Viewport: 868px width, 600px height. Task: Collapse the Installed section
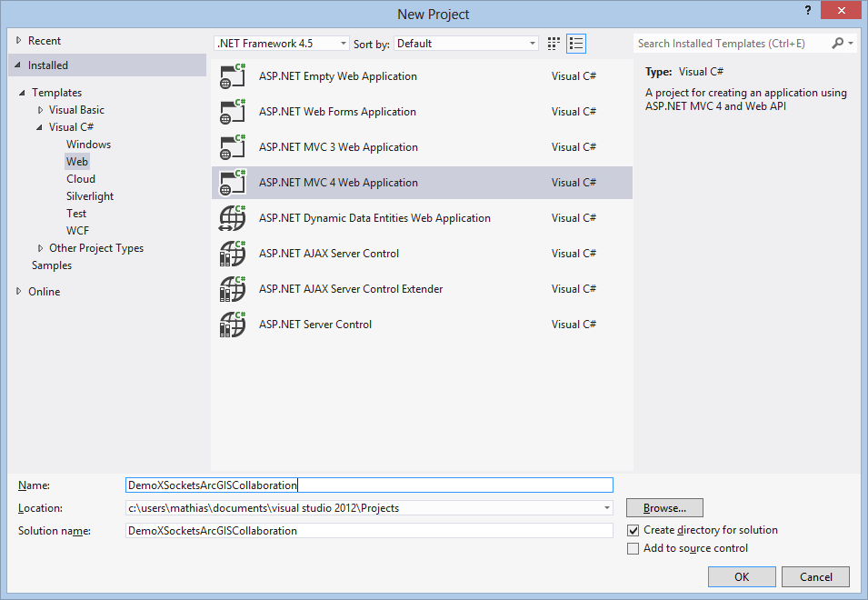[x=17, y=65]
